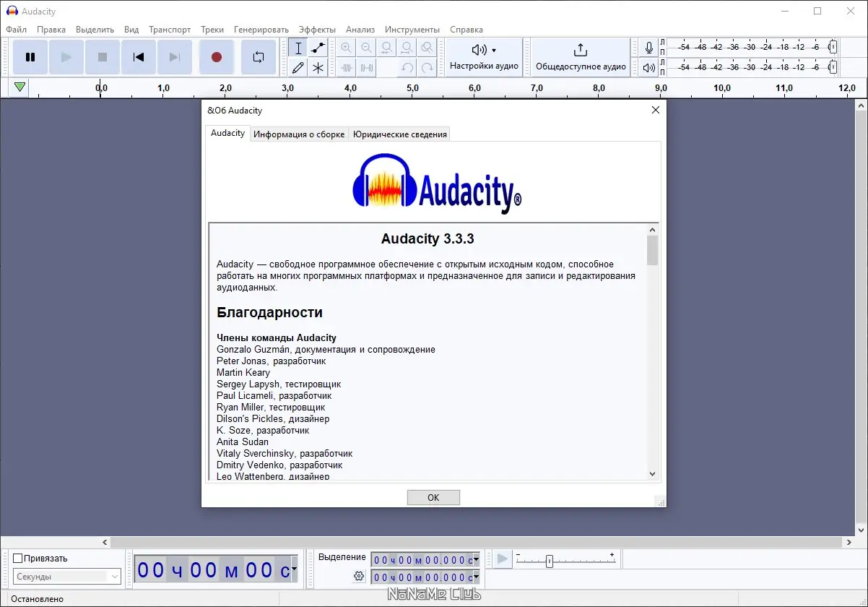Click Trim audio outside selection icon
Image resolution: width=868 pixels, height=607 pixels.
(x=347, y=68)
